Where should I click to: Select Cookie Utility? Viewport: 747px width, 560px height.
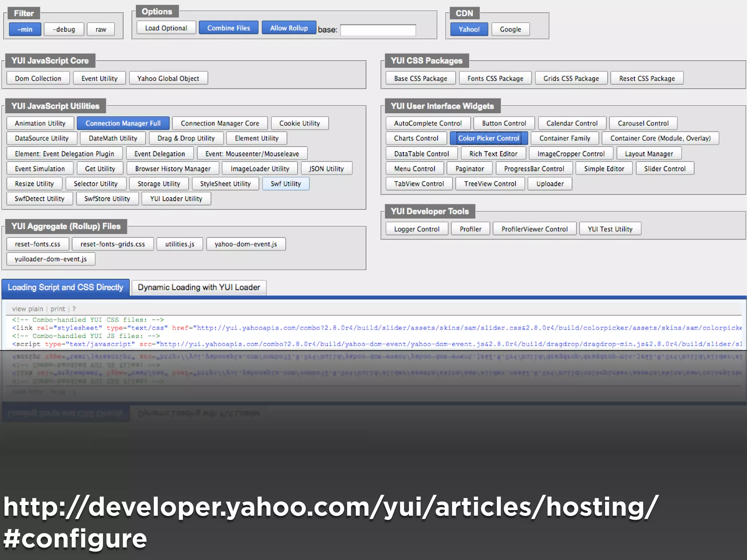(299, 123)
